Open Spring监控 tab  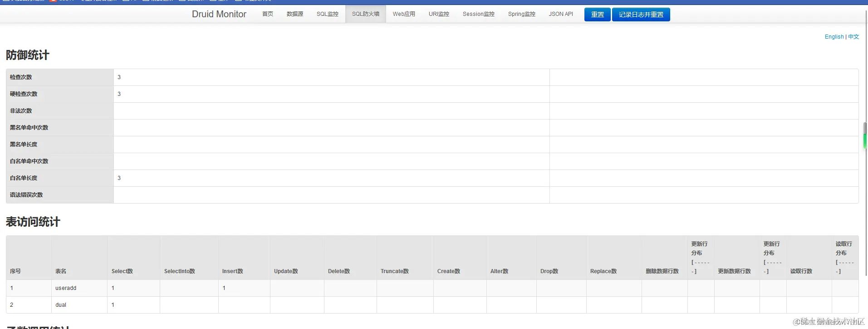pos(522,14)
